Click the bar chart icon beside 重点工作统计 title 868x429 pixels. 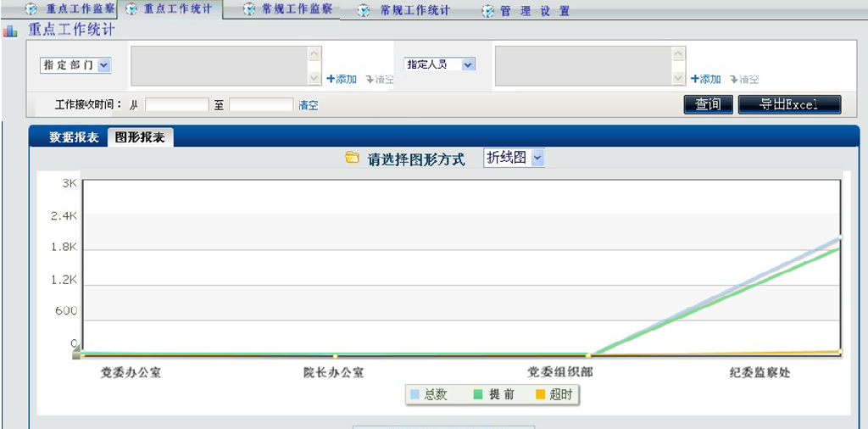pyautogui.click(x=10, y=31)
